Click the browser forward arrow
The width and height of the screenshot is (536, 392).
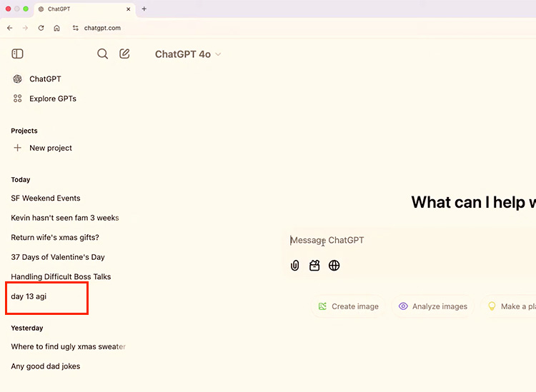coord(25,28)
